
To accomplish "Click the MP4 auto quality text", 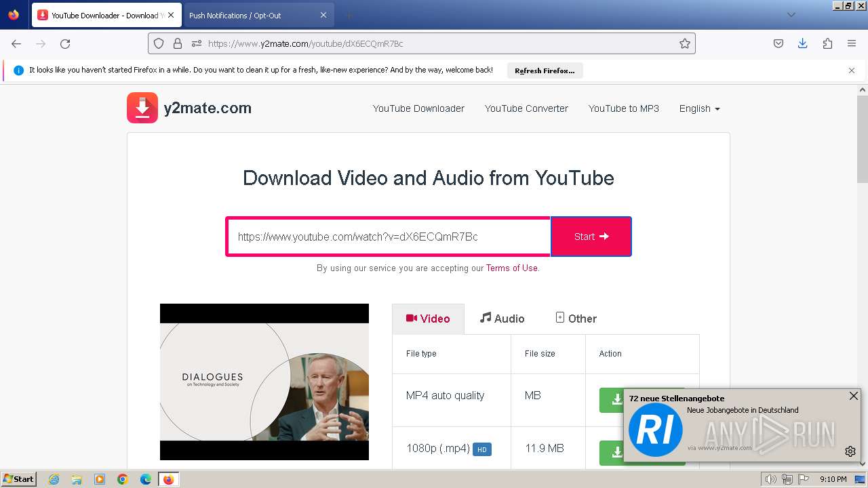I will (x=446, y=396).
